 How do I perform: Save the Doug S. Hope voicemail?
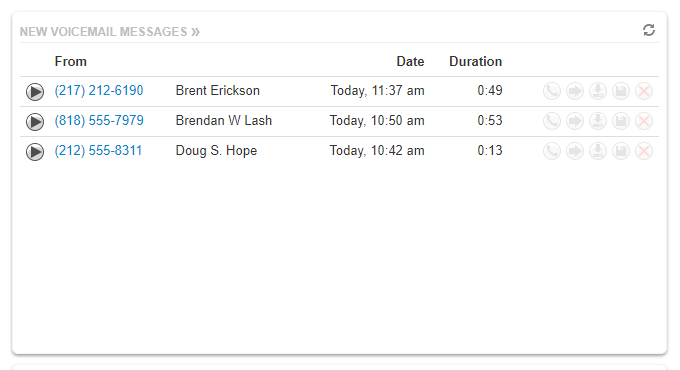coord(621,151)
